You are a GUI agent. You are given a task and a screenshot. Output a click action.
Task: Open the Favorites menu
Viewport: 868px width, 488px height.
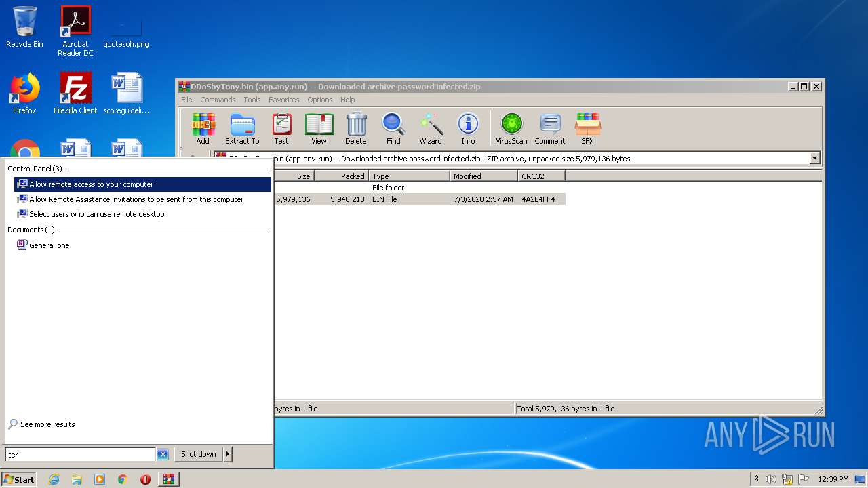pyautogui.click(x=283, y=100)
